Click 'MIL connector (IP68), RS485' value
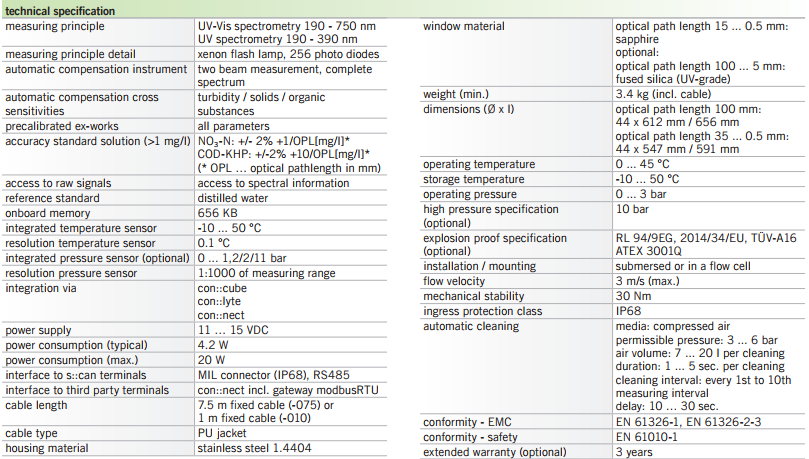Screen dimensions: 809x459 click(x=273, y=375)
